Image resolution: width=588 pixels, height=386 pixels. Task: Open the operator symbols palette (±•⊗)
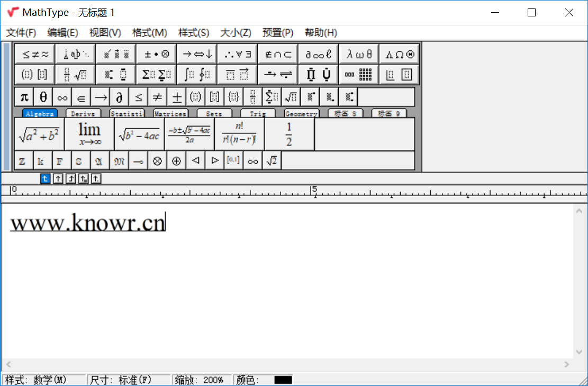coord(156,54)
